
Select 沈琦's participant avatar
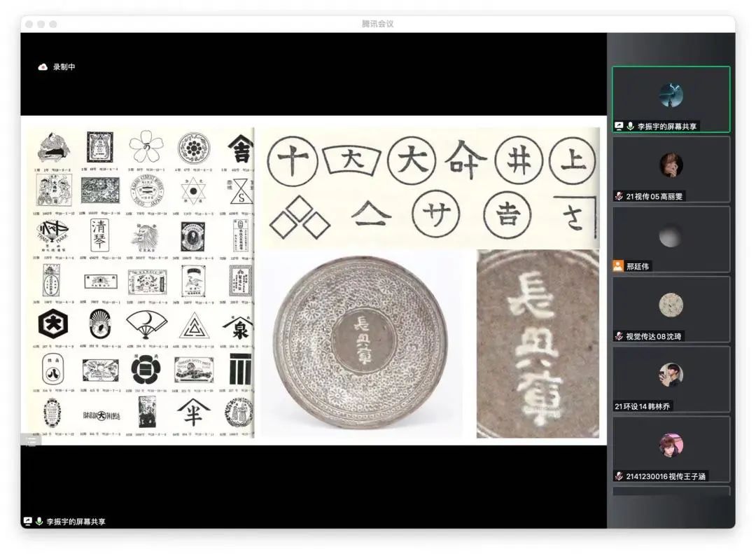pyautogui.click(x=671, y=305)
